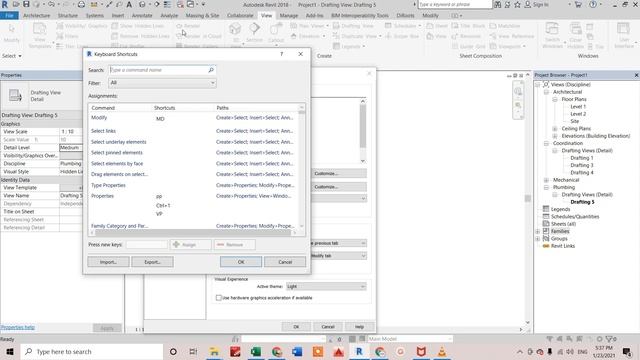Expand the Mechanical node in Project Browser

547,180
